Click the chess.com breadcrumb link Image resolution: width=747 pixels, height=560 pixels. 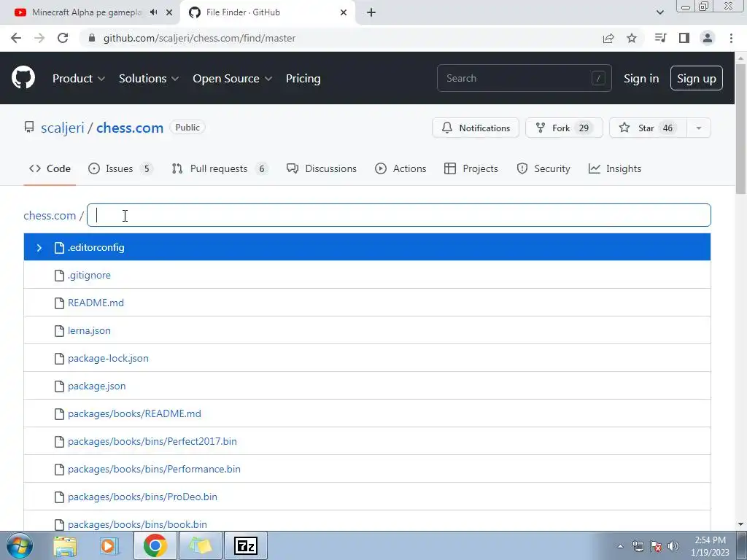pyautogui.click(x=50, y=215)
